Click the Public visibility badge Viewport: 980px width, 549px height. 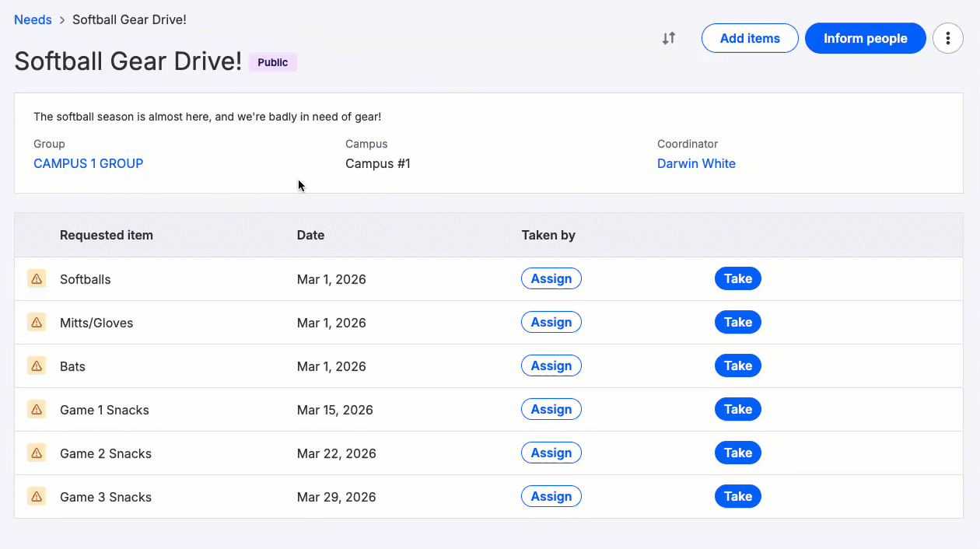pos(272,62)
